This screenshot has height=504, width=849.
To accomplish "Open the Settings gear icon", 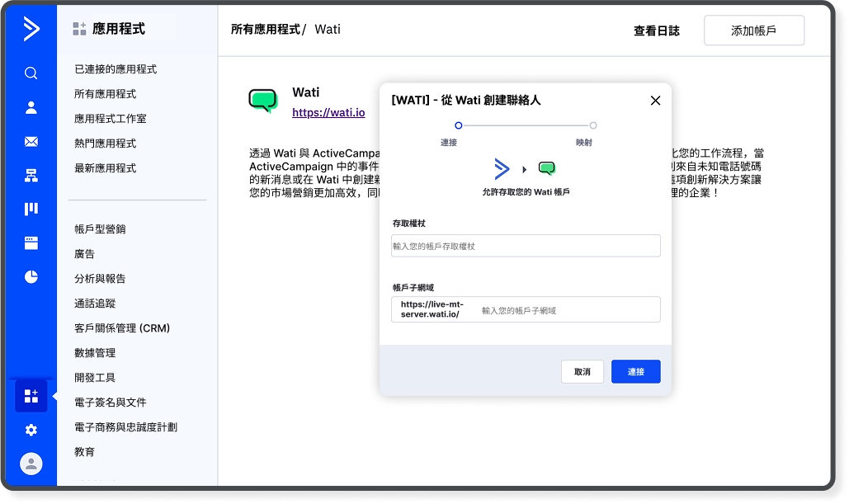I will point(31,430).
